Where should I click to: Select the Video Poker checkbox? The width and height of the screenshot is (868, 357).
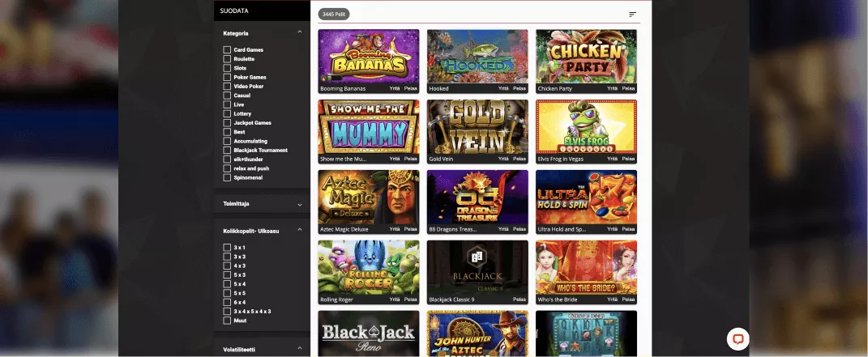(x=227, y=86)
